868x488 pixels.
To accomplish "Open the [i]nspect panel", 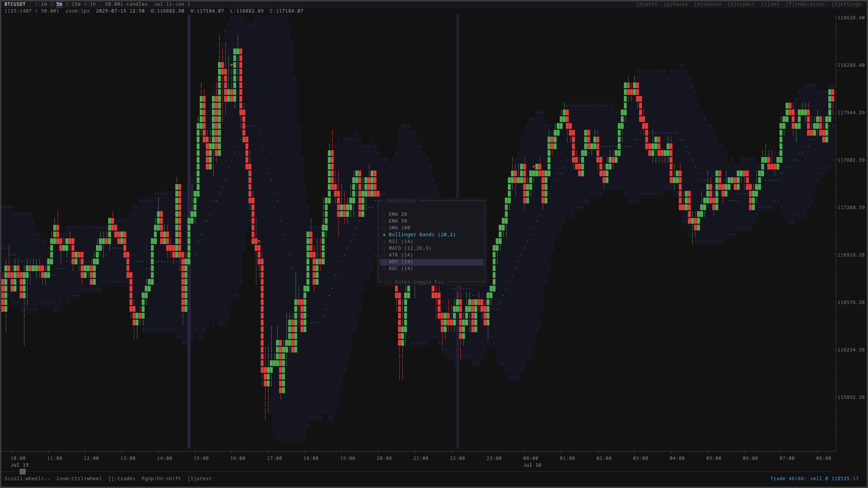I will pos(741,4).
